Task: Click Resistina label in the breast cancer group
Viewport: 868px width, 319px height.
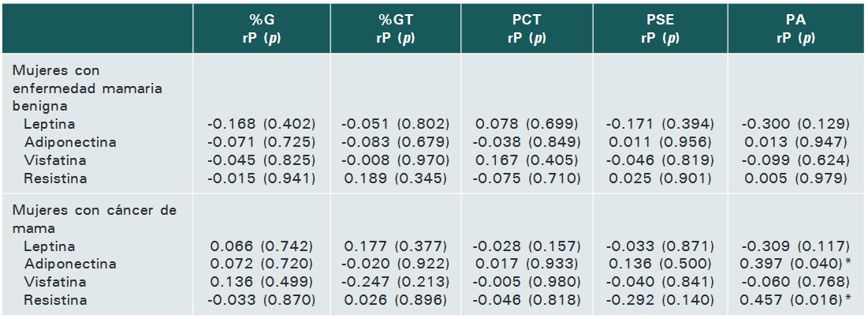Action: pyautogui.click(x=55, y=300)
